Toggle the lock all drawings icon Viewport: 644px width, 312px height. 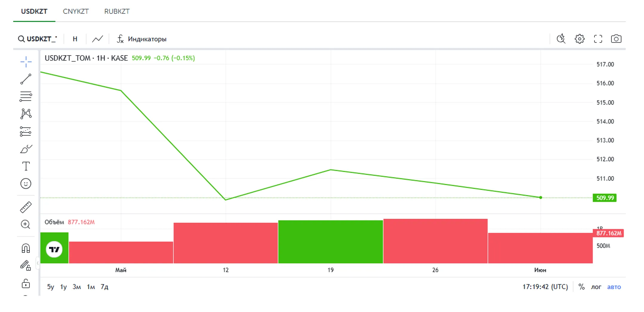pos(26,283)
